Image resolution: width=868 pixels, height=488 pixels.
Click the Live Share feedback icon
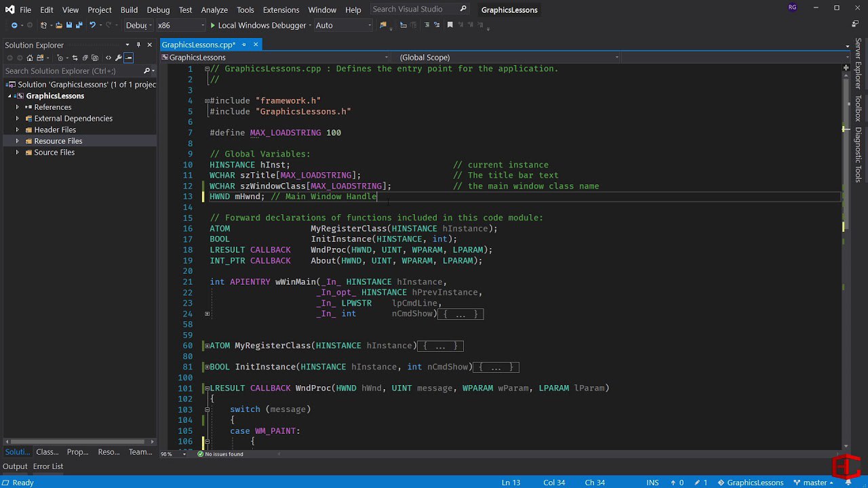(x=855, y=24)
